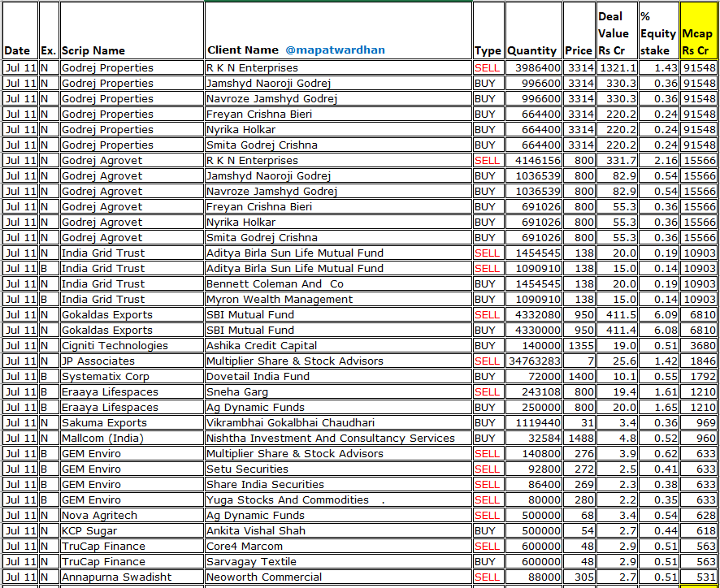Select the 'Client Name' header cell
Viewport: 720px width, 588px height.
(x=338, y=31)
